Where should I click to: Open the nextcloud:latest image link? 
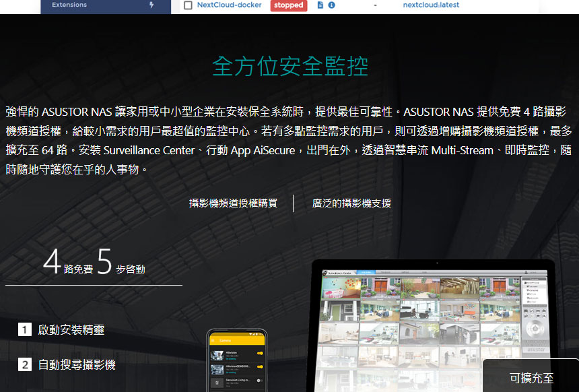[x=431, y=5]
